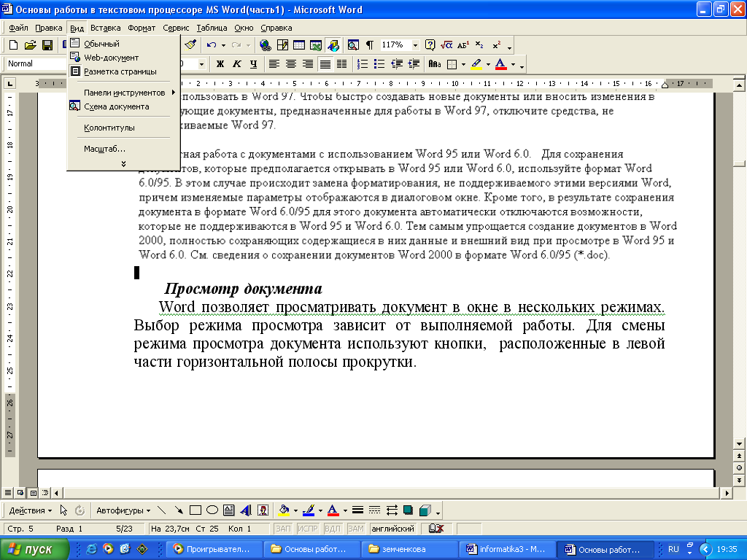This screenshot has height=560, width=747.
Task: Toggle the Drawing toolbar icon
Action: (333, 45)
